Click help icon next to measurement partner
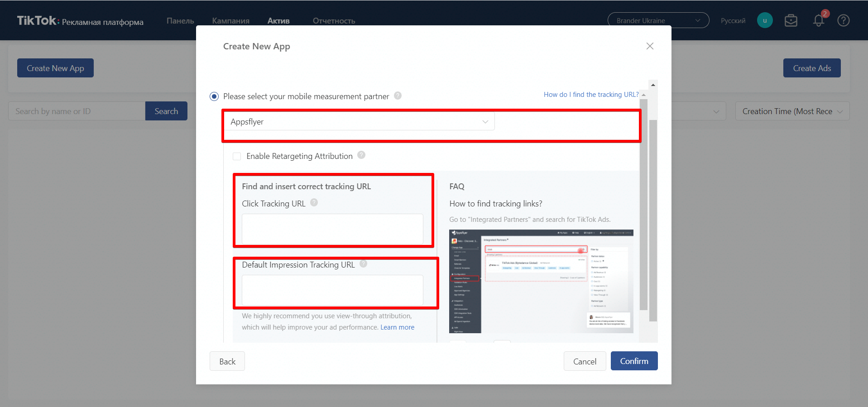 [398, 96]
